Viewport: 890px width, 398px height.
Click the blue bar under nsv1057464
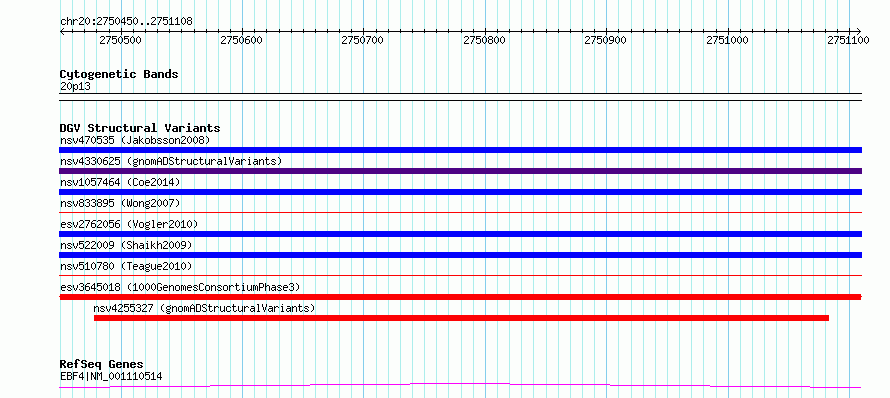click(460, 192)
